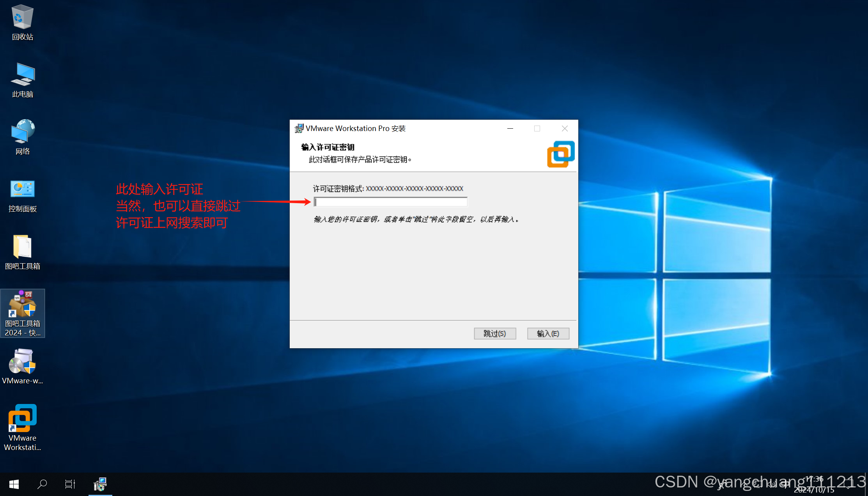Select the Control Panel (控制面板) desktop icon
This screenshot has width=868, height=496.
point(22,195)
